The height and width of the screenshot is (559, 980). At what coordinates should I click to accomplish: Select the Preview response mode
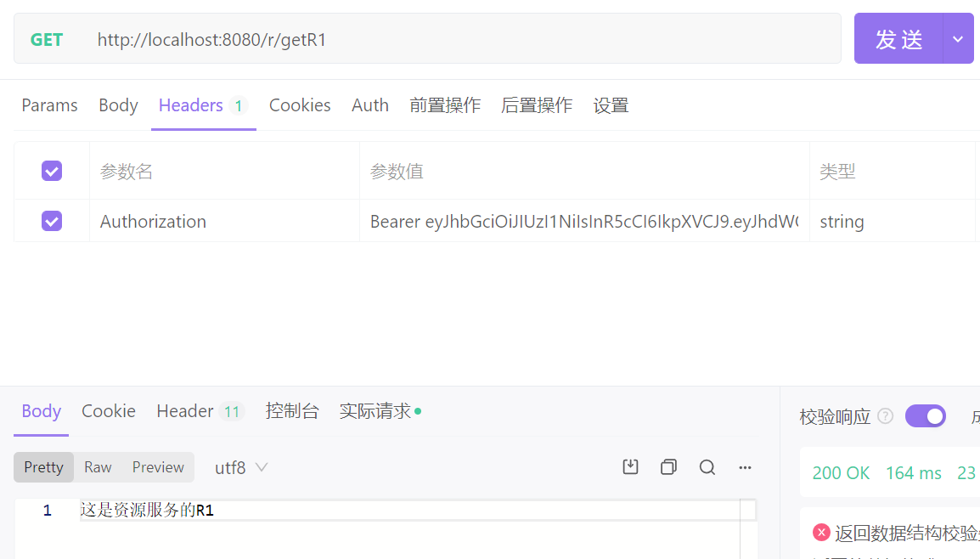pos(157,466)
